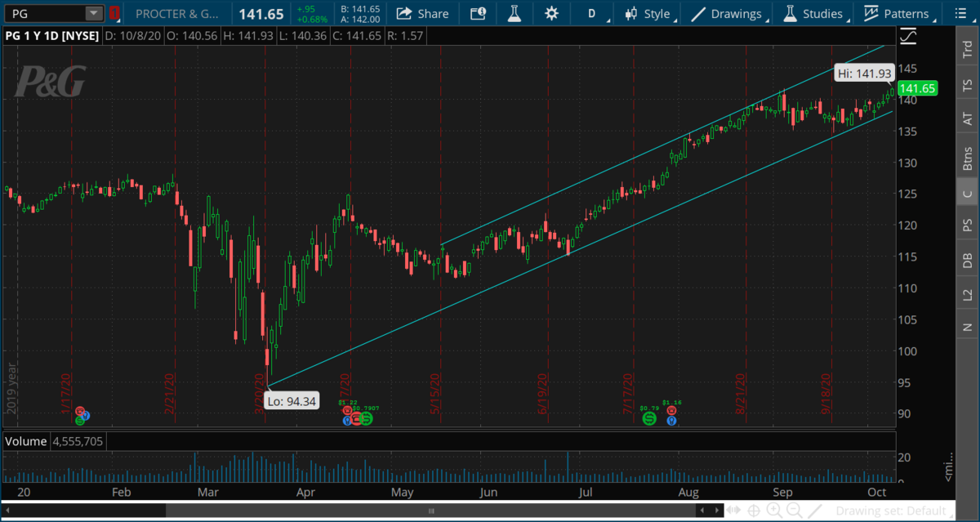Viewport: 980px width, 522px height.
Task: Toggle the TS sidebar gadget
Action: (x=968, y=84)
